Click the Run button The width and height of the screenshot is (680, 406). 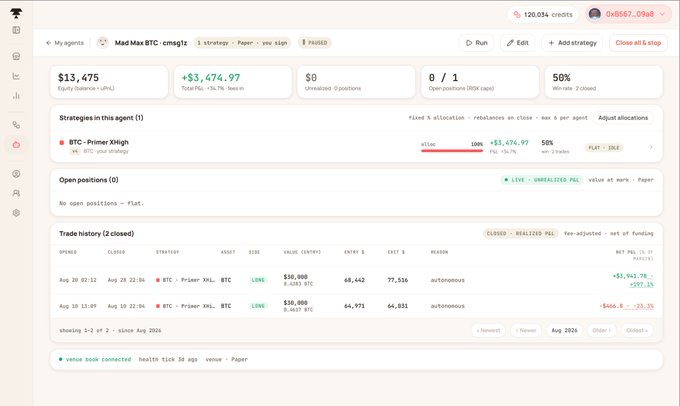coord(477,43)
